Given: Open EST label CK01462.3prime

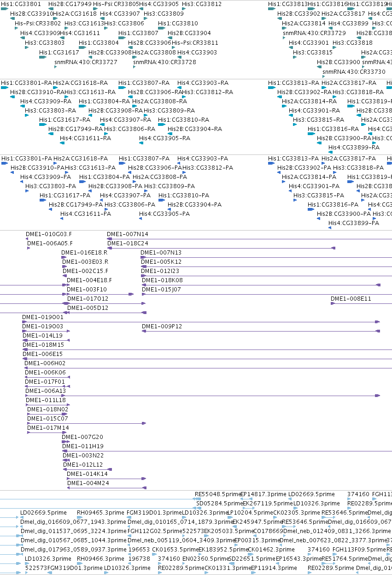Looking at the screenshot, I should click(271, 550).
